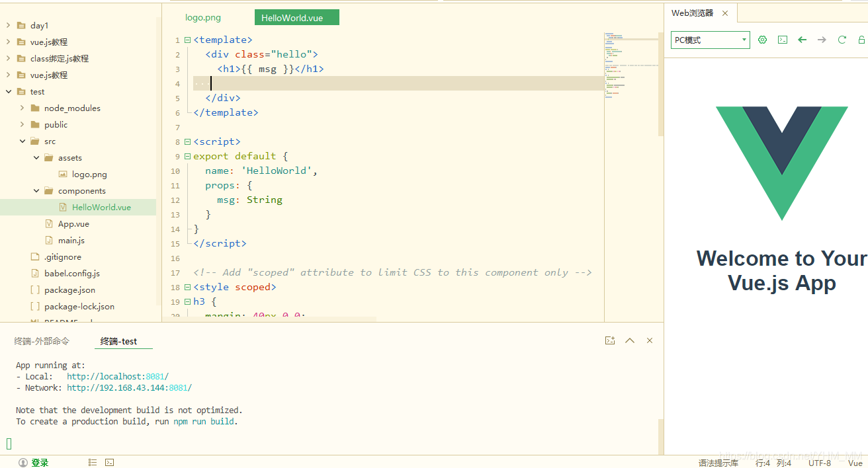Close the Web浏览器 tab
Viewport: 868px width, 468px height.
tap(725, 13)
